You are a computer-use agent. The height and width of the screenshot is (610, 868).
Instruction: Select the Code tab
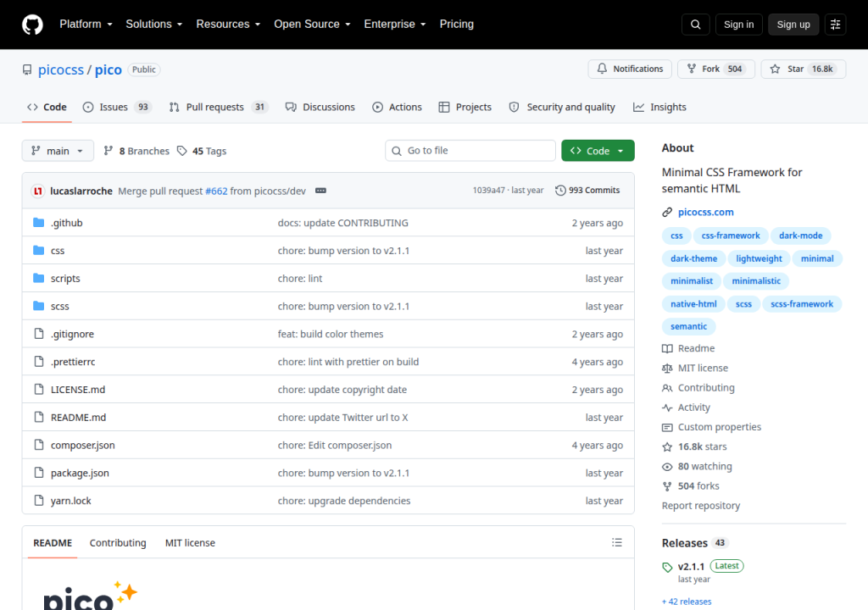[x=47, y=107]
